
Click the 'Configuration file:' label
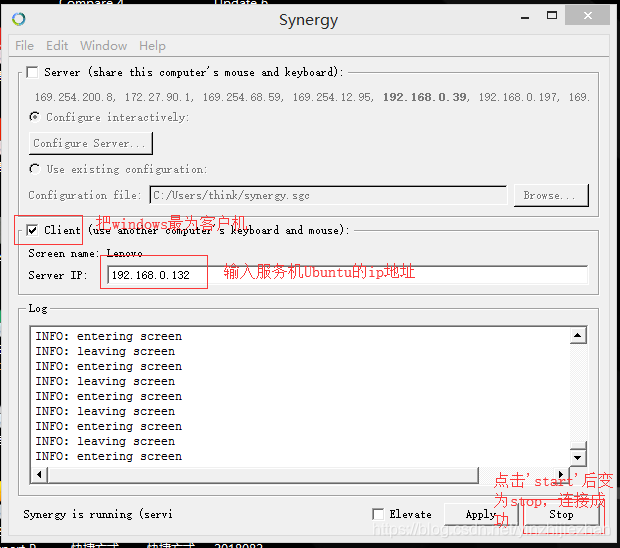pos(84,195)
